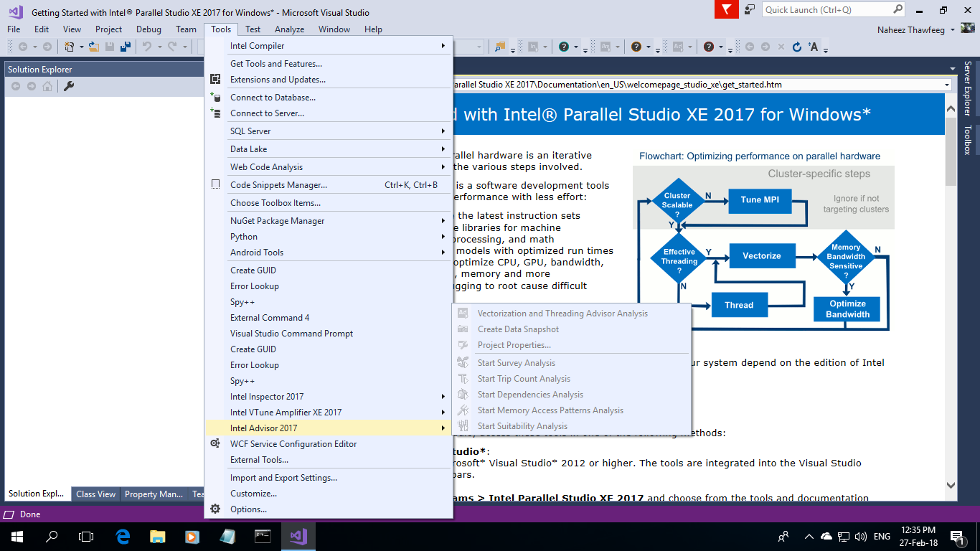Choose Customize menu entry
The image size is (980, 551).
pyautogui.click(x=329, y=493)
